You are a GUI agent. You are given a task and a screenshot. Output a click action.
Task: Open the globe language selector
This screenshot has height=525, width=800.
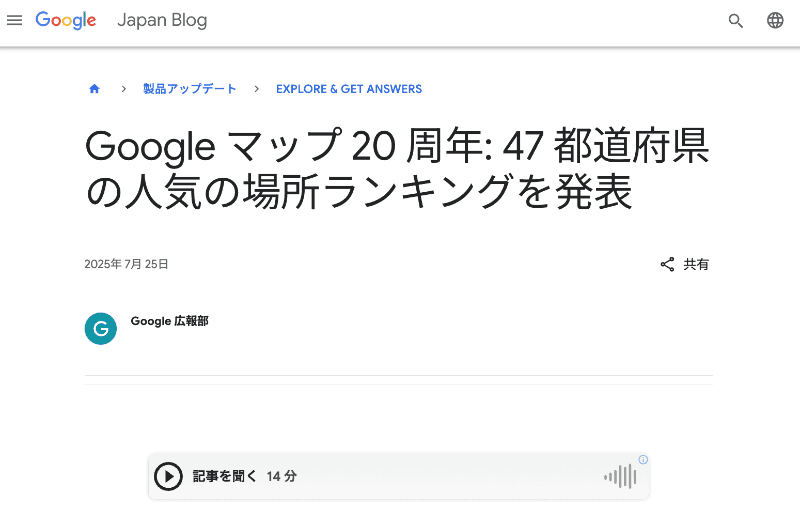pyautogui.click(x=775, y=21)
